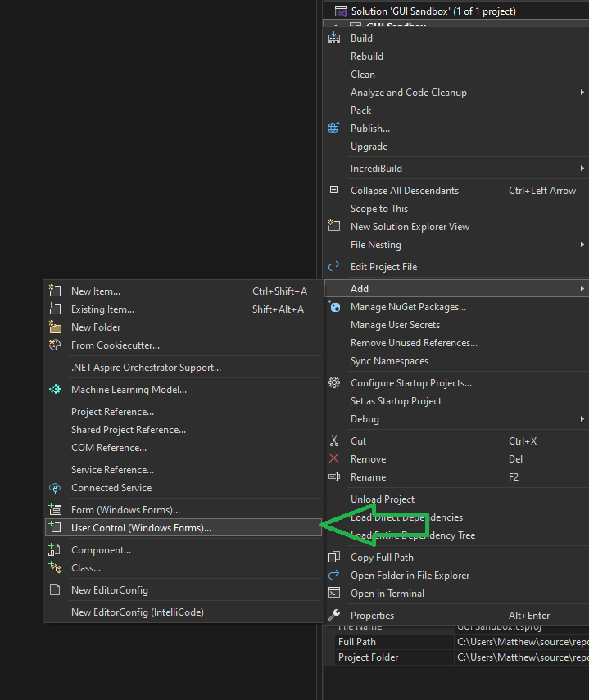Select the Cut scissors icon
Viewport: 589px width, 700px height.
click(334, 440)
